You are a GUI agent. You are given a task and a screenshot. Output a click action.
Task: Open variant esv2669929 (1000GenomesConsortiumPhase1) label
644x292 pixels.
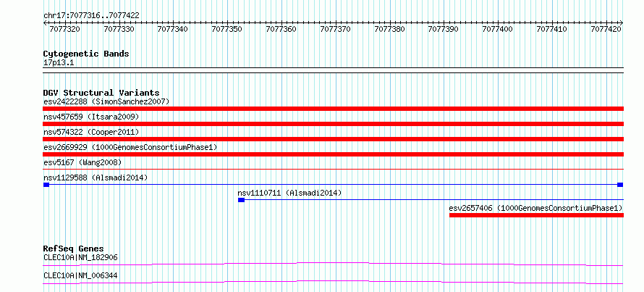pyautogui.click(x=130, y=147)
